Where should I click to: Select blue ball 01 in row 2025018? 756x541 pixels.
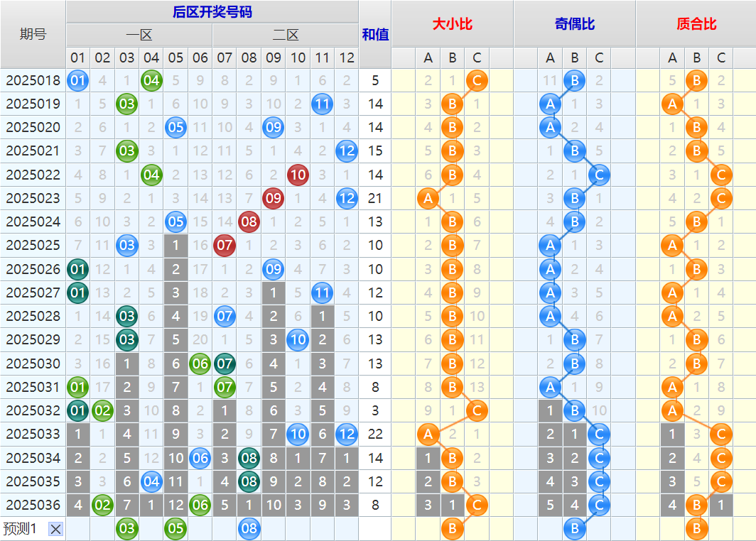tap(77, 80)
